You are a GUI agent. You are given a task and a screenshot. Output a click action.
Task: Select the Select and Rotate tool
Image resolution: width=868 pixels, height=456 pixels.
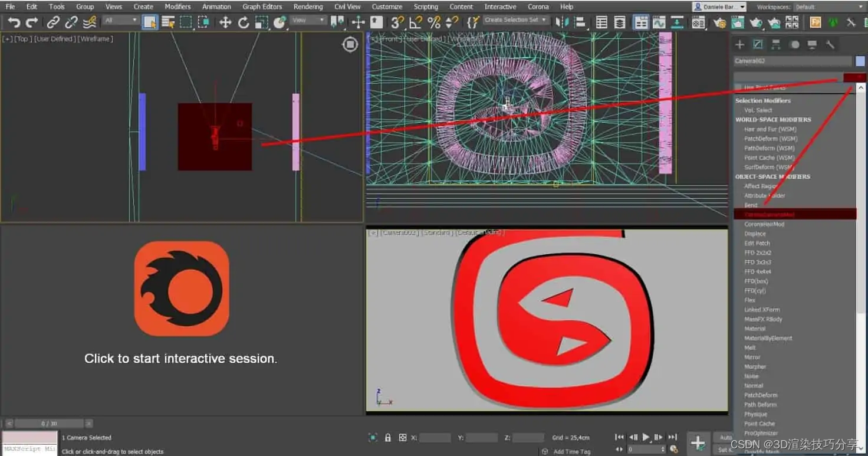click(244, 22)
